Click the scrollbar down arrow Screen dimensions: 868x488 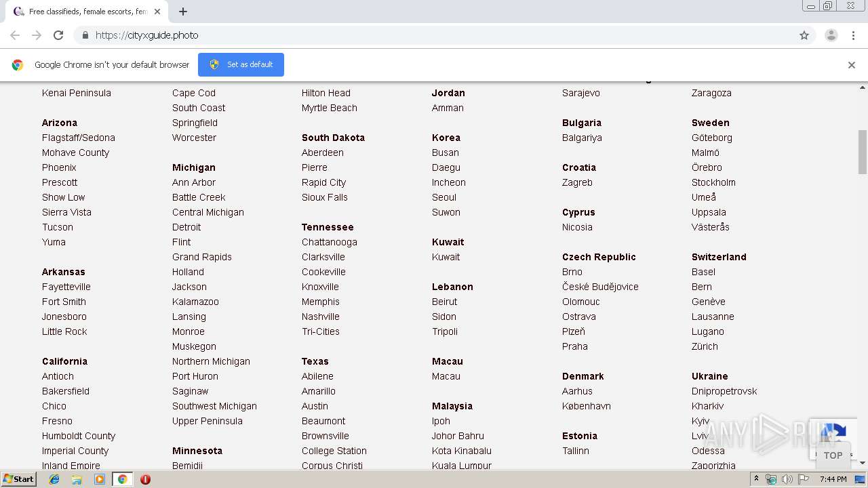863,463
